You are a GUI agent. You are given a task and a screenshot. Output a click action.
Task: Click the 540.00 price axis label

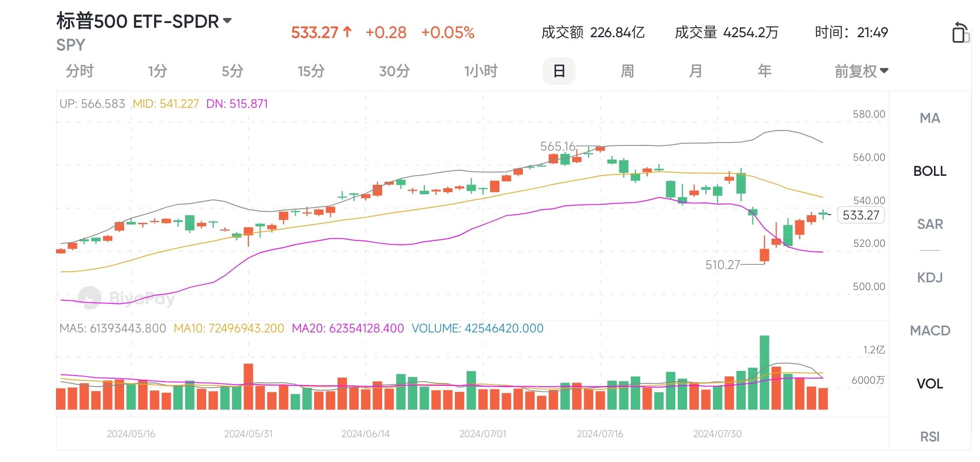(869, 200)
